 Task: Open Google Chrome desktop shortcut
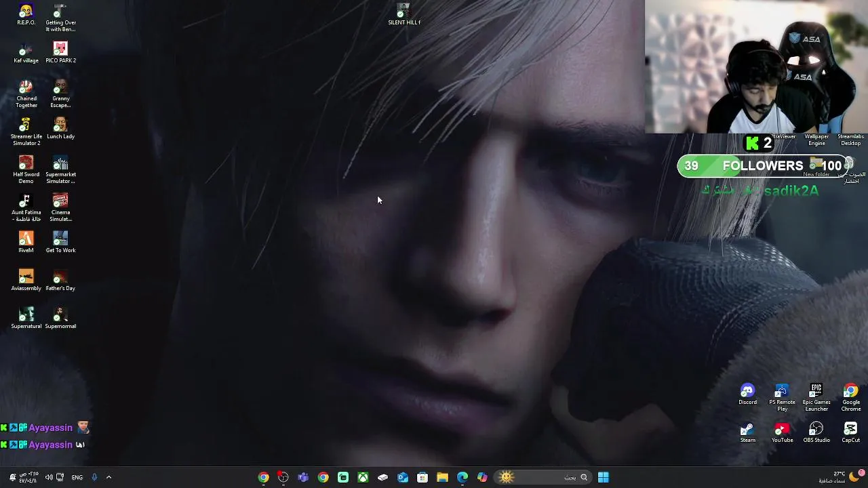[x=850, y=398]
